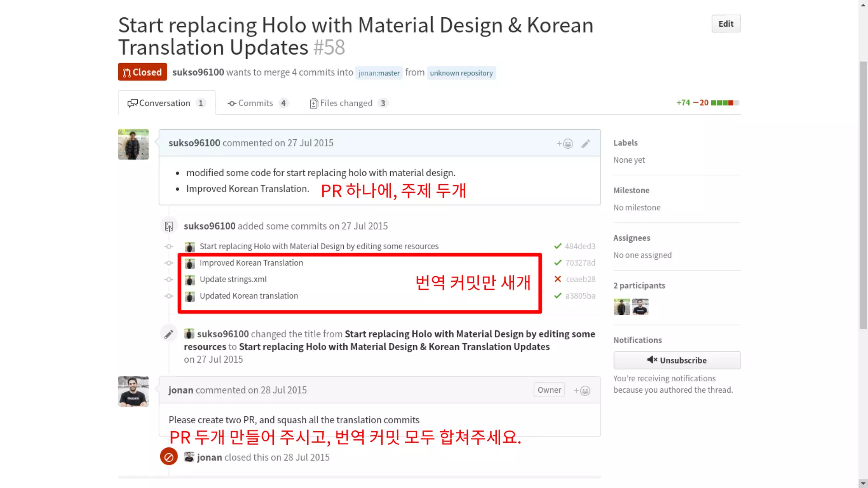
Task: Open commit hash 703278d
Action: click(580, 263)
